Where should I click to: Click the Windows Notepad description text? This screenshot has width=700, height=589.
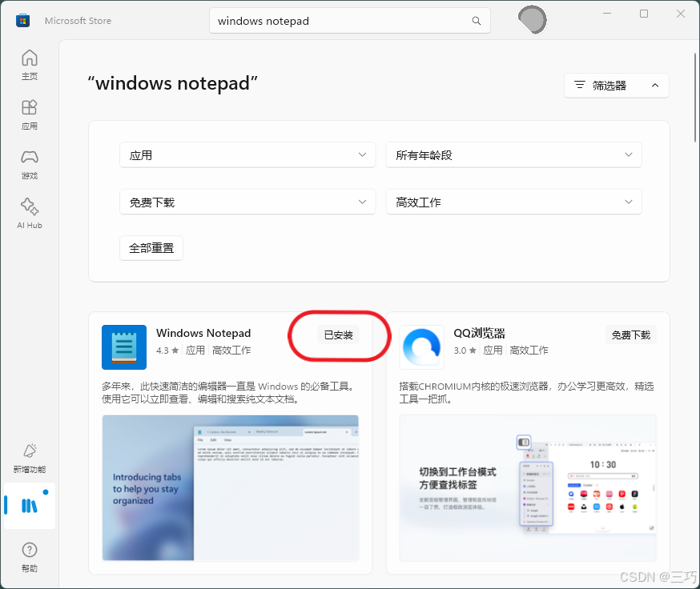230,392
